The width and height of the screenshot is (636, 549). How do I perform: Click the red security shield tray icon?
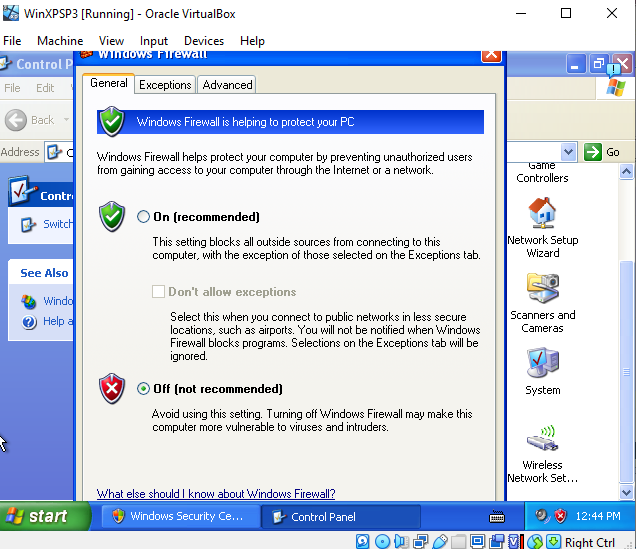tap(561, 516)
